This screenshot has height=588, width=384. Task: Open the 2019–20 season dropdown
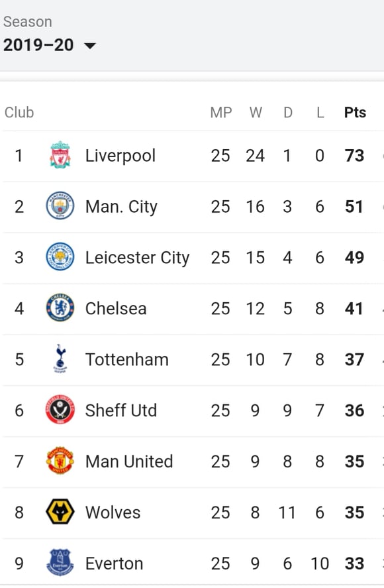[49, 45]
